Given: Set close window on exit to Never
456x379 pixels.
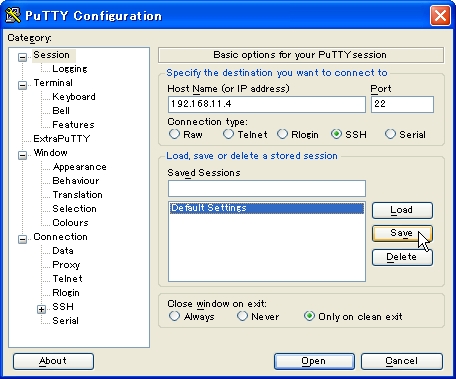Looking at the screenshot, I should click(x=242, y=316).
